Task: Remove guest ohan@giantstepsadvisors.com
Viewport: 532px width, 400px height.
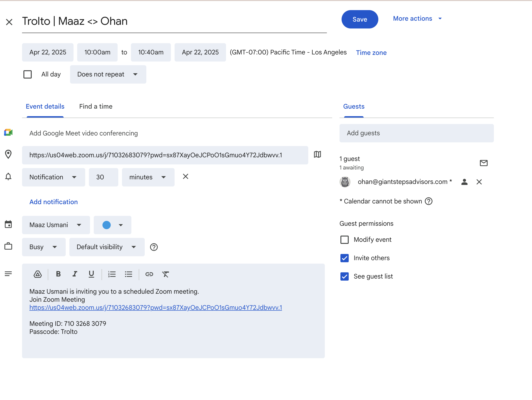Action: click(479, 182)
